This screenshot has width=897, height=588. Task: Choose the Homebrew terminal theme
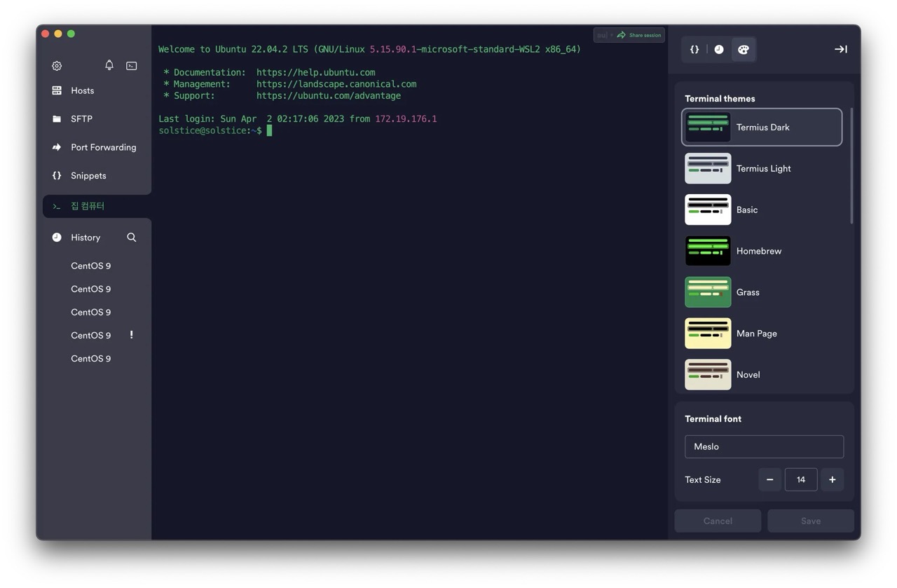(x=758, y=251)
